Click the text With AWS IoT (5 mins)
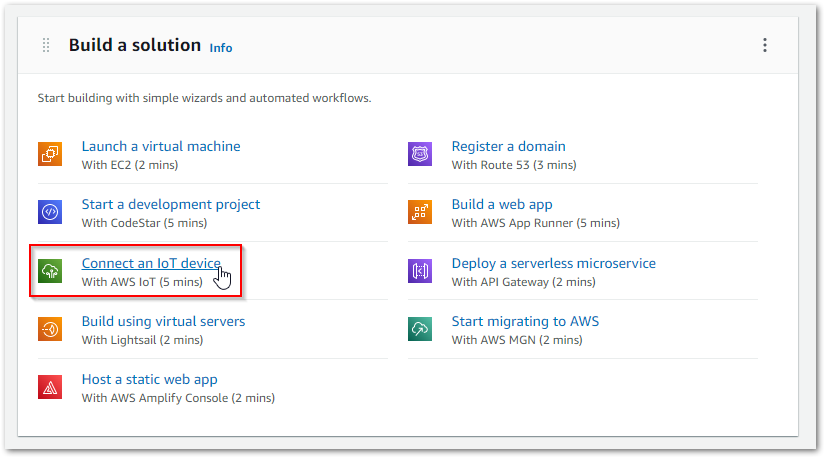The height and width of the screenshot is (458, 825). 142,282
